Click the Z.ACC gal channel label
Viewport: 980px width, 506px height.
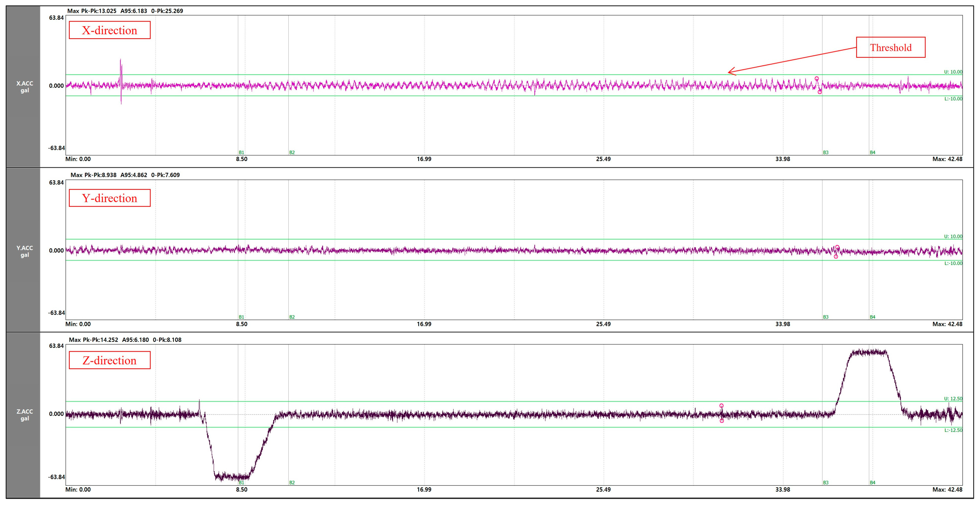coord(25,415)
